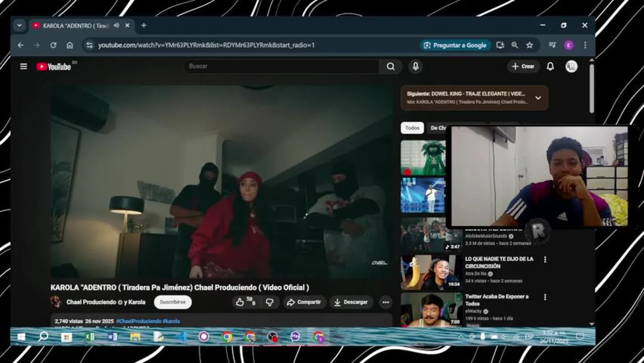Subscribe with the Suscribirse button
Image resolution: width=644 pixels, height=363 pixels.
click(x=173, y=302)
